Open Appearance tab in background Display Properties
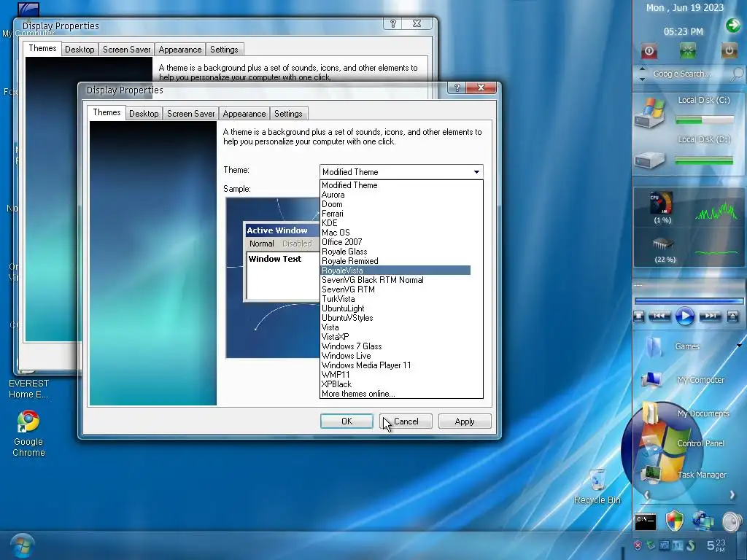747x560 pixels. 180,50
